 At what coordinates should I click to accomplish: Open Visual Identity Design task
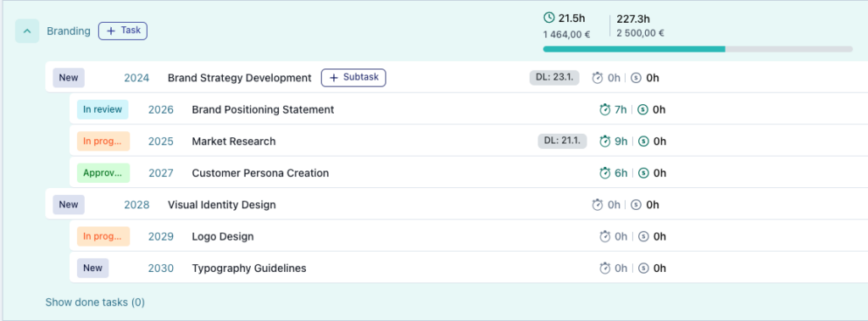click(221, 205)
